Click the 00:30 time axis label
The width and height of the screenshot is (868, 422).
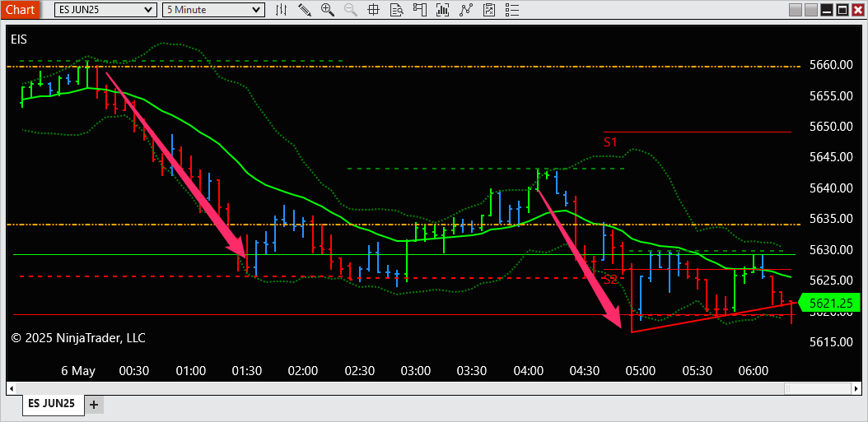click(134, 370)
